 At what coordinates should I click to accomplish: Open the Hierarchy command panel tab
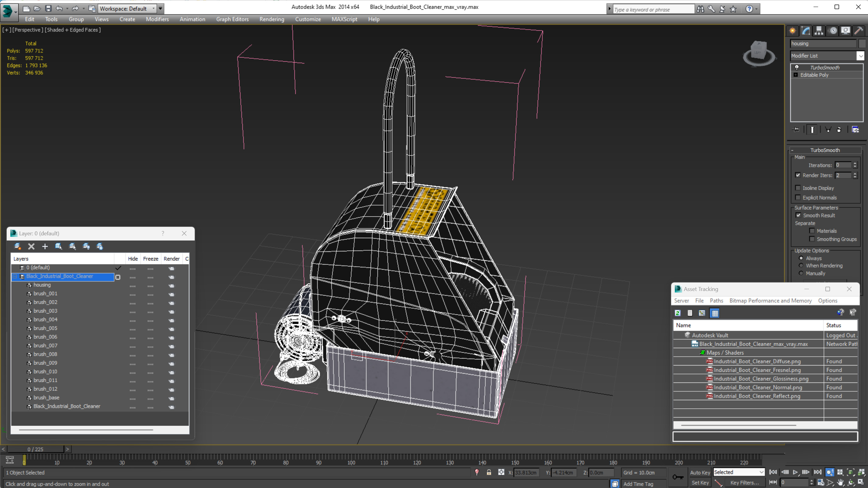click(819, 31)
